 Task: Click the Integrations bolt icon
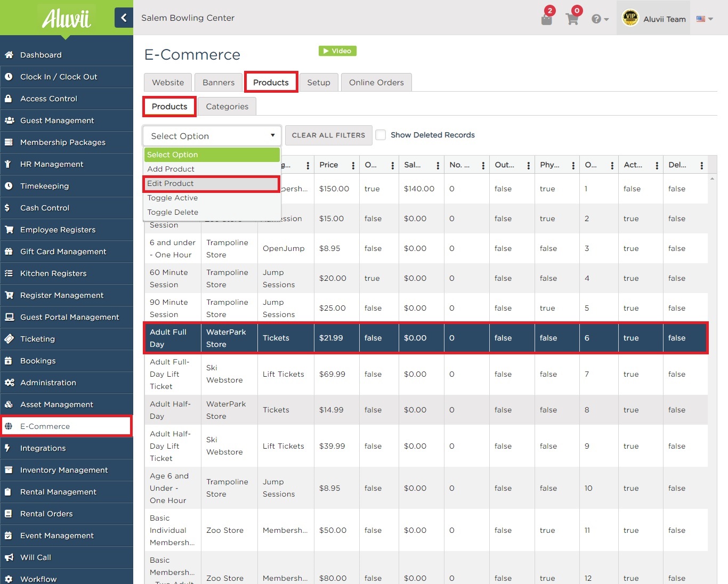[x=7, y=448]
